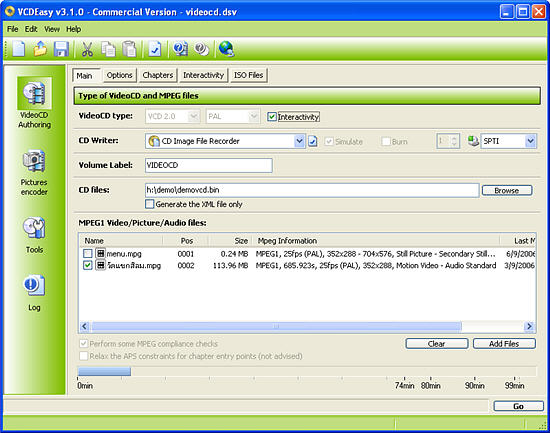Click the 113.96 MB size cell

click(230, 266)
